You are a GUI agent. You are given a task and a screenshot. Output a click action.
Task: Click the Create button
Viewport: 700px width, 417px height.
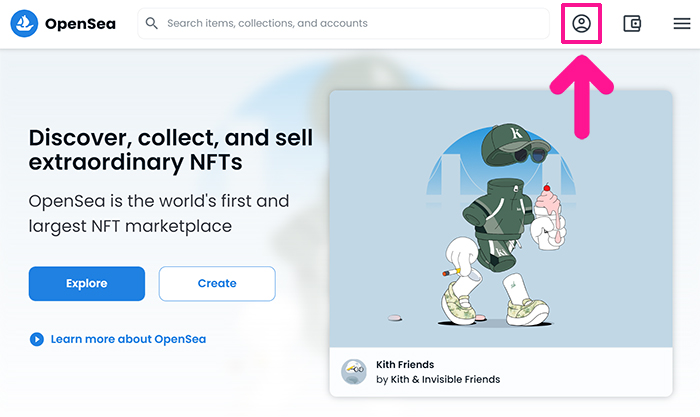217,284
